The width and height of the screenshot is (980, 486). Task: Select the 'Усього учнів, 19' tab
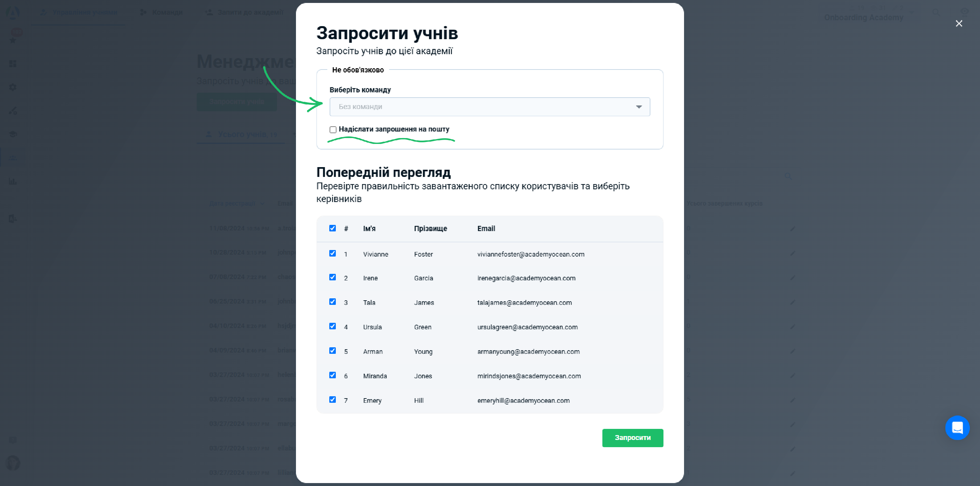point(241,134)
